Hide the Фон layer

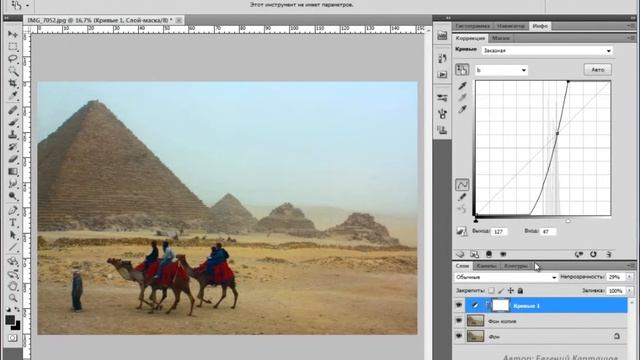459,336
